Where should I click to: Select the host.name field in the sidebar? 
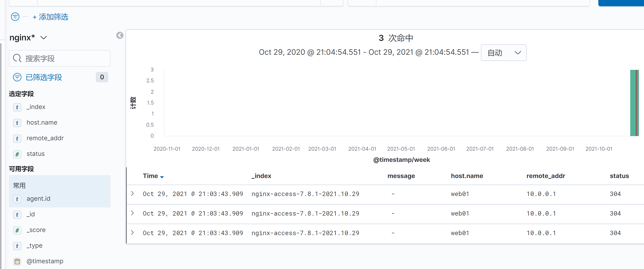(x=42, y=123)
